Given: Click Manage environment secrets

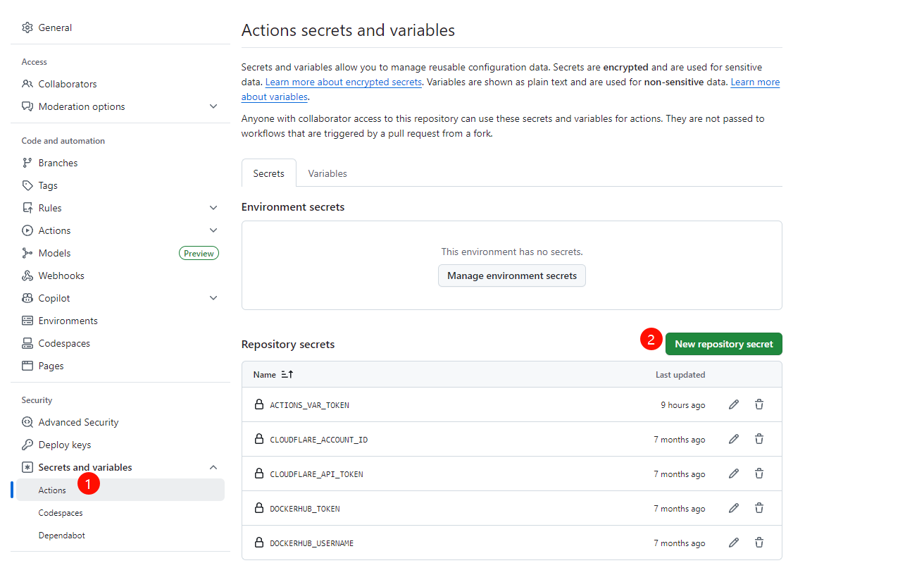Looking at the screenshot, I should coord(511,276).
